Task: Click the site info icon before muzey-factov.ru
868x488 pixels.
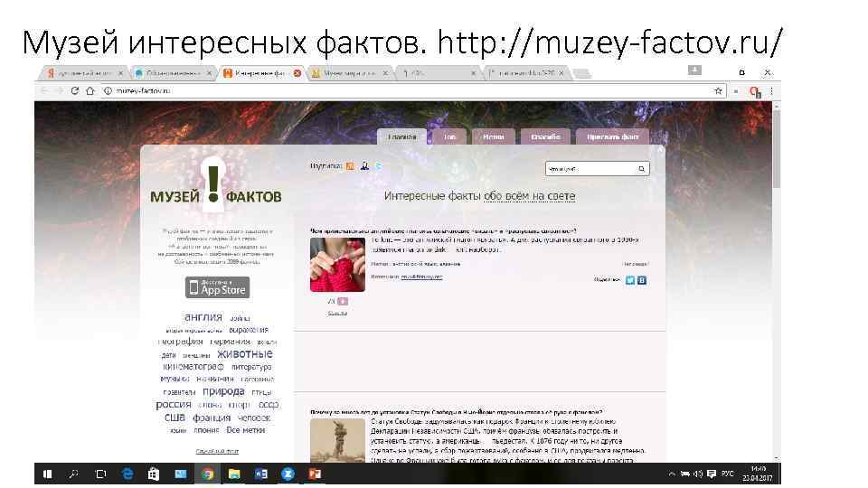Action: point(108,90)
